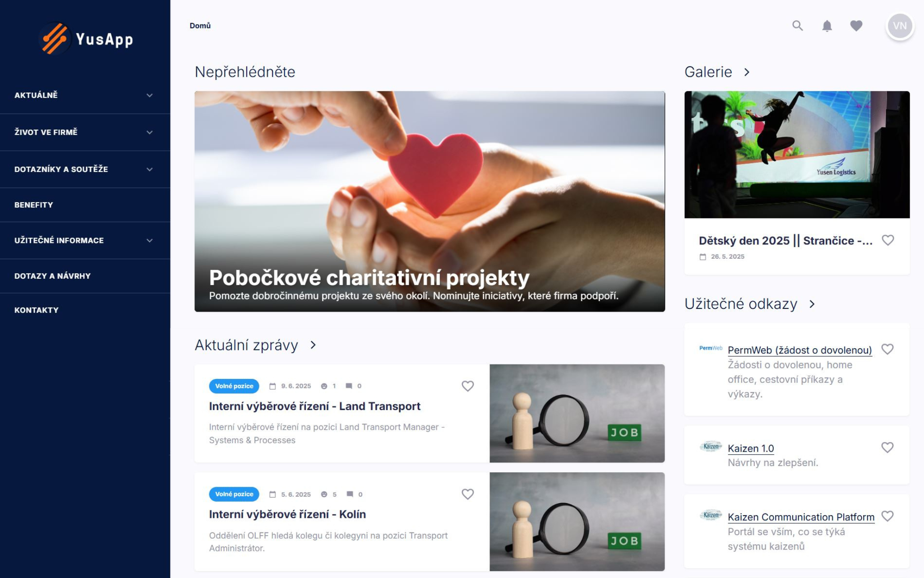Favorite the Kaizen 1.0 link
This screenshot has height=578, width=924.
point(887,447)
